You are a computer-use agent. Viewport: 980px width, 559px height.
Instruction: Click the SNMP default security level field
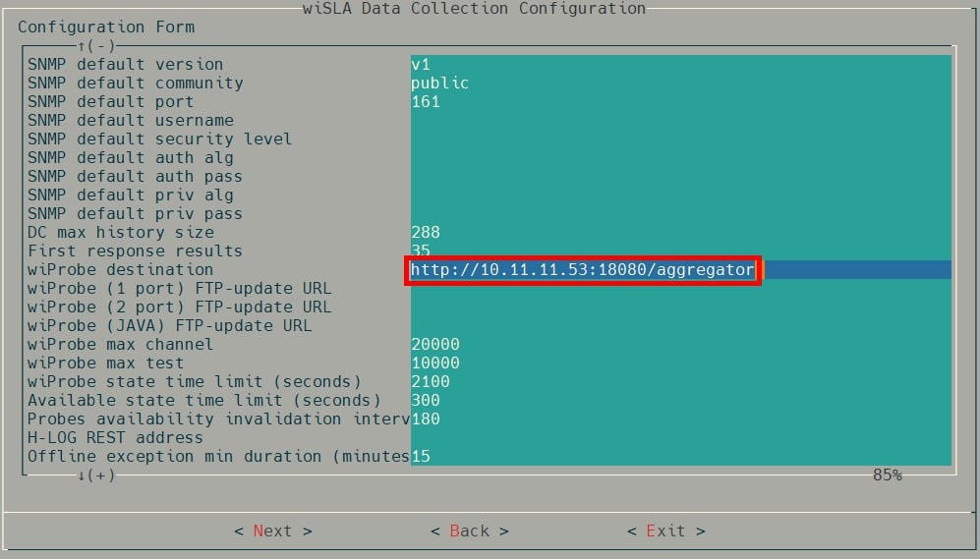click(680, 140)
